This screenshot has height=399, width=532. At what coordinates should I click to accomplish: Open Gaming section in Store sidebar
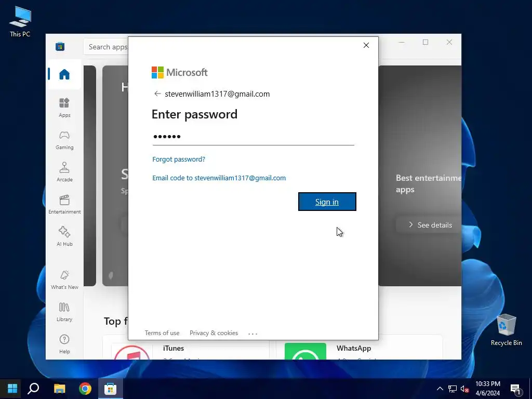(x=64, y=140)
